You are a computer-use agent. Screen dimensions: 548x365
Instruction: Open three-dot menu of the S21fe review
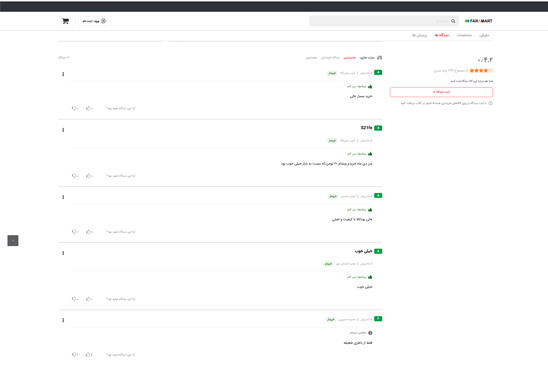coord(63,130)
